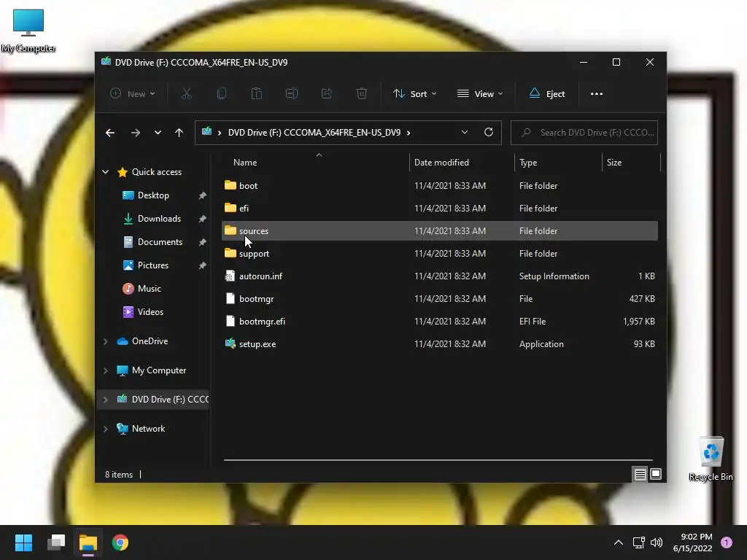
Task: Go back with the back arrow
Action: tap(110, 133)
